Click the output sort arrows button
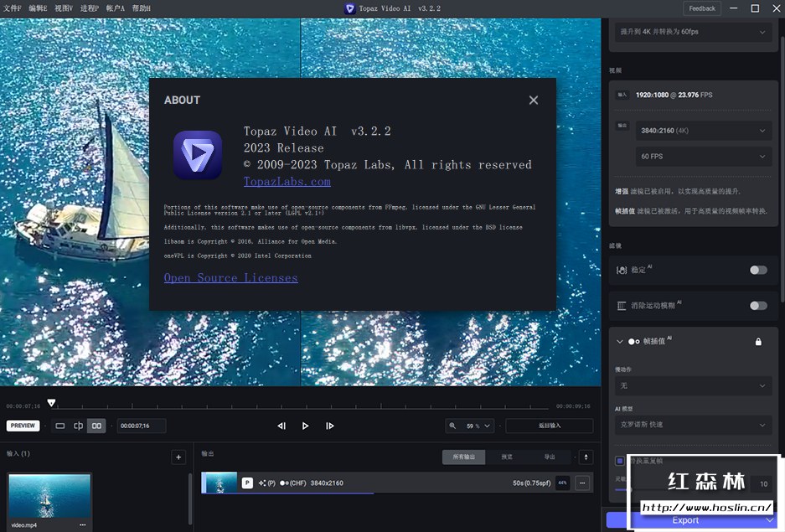Image resolution: width=785 pixels, height=532 pixels. click(x=586, y=457)
